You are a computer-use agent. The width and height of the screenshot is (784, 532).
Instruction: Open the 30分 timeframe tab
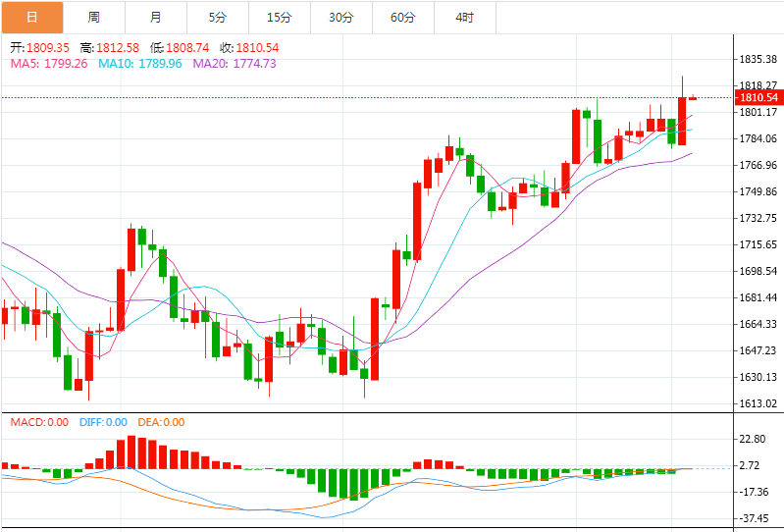[x=341, y=18]
